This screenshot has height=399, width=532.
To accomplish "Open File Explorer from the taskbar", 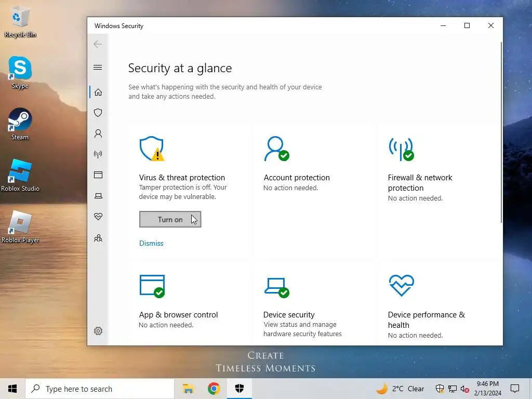I will 188,389.
